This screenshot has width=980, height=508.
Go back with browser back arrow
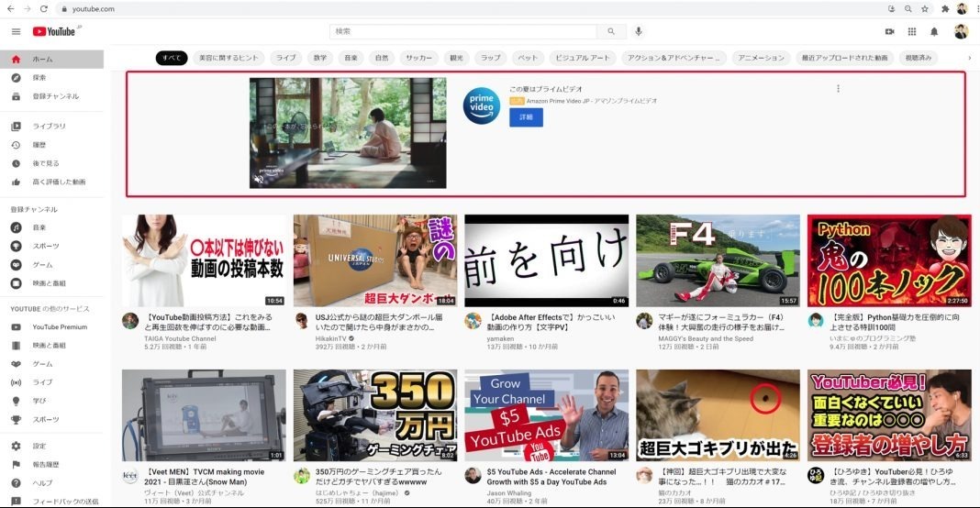click(10, 9)
